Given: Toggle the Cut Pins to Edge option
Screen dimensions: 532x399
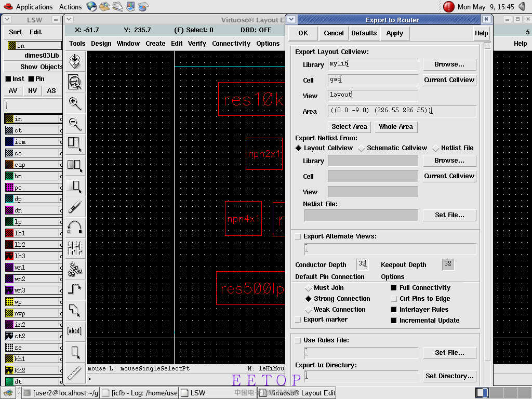Looking at the screenshot, I should 394,299.
